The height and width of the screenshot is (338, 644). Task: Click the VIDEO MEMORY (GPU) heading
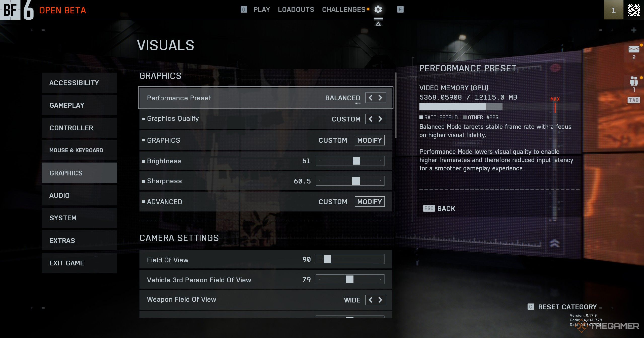click(454, 88)
